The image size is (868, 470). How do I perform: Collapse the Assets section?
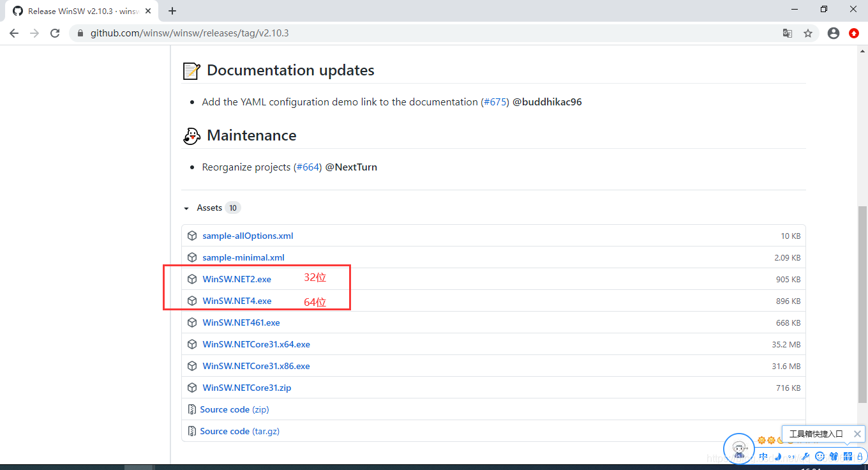coord(186,208)
